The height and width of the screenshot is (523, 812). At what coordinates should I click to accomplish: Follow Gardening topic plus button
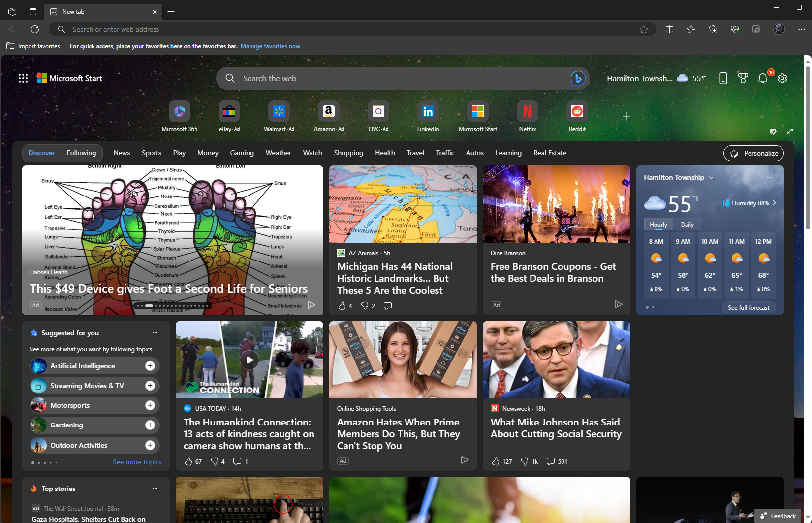pos(150,425)
